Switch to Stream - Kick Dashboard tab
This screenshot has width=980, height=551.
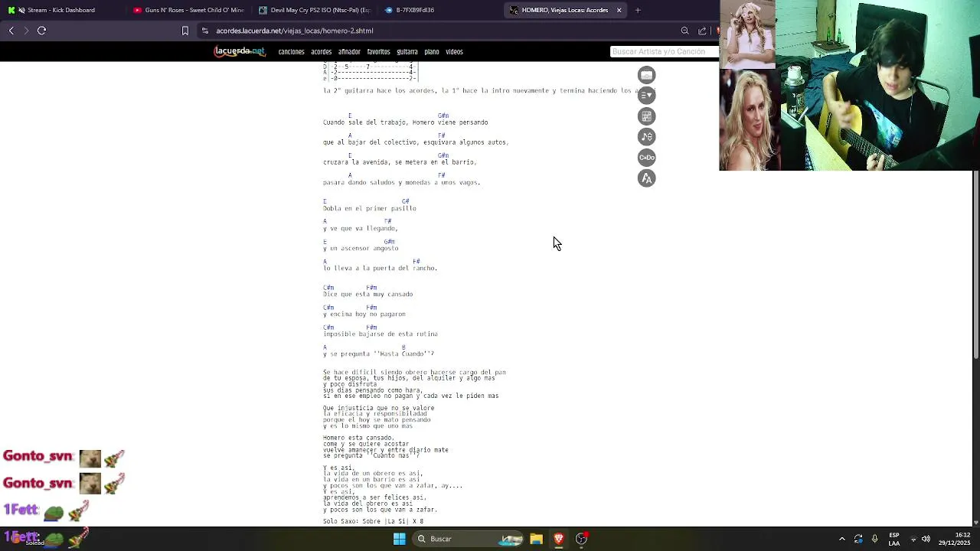click(61, 10)
